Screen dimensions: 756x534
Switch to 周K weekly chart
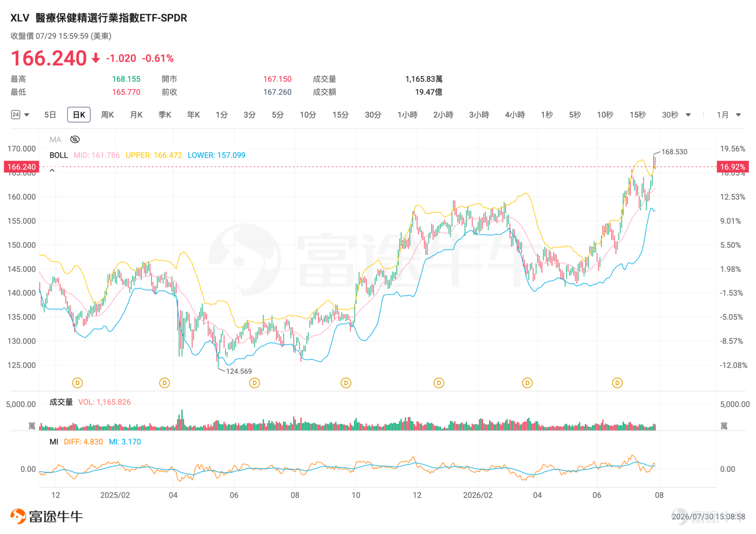pos(108,115)
